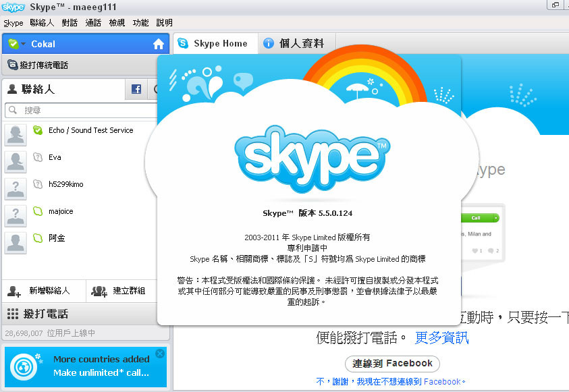Viewport: 569px width, 392px height.
Task: Open the 功能 menu
Action: coord(141,23)
